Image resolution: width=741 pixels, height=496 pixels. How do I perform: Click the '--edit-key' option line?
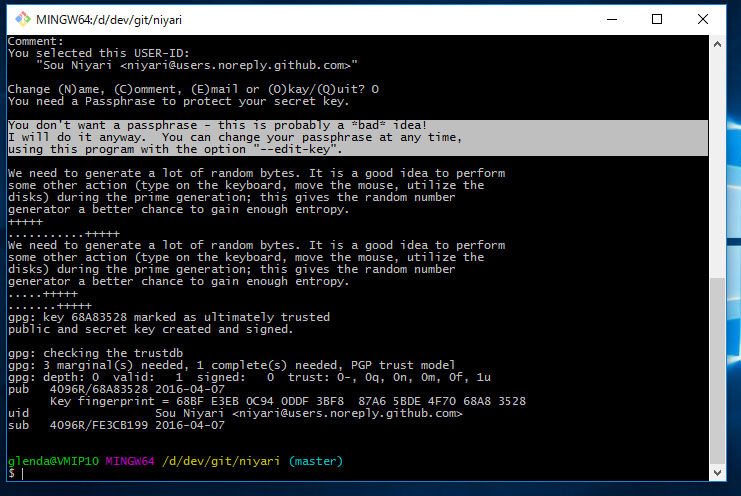point(175,149)
